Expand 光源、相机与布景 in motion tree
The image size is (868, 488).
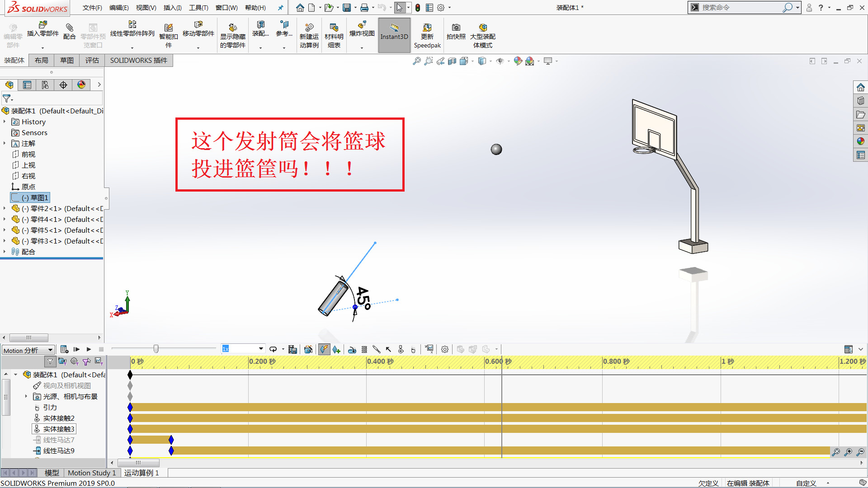(26, 396)
